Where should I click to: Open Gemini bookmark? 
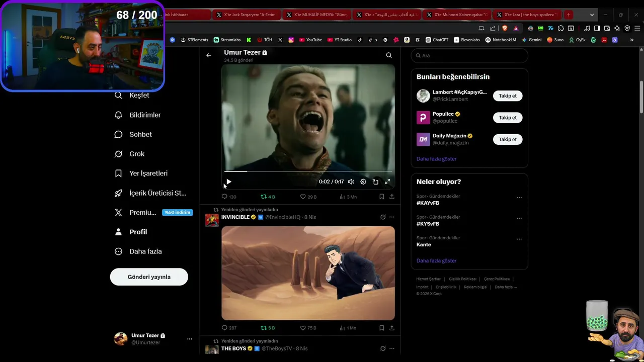[x=531, y=40]
